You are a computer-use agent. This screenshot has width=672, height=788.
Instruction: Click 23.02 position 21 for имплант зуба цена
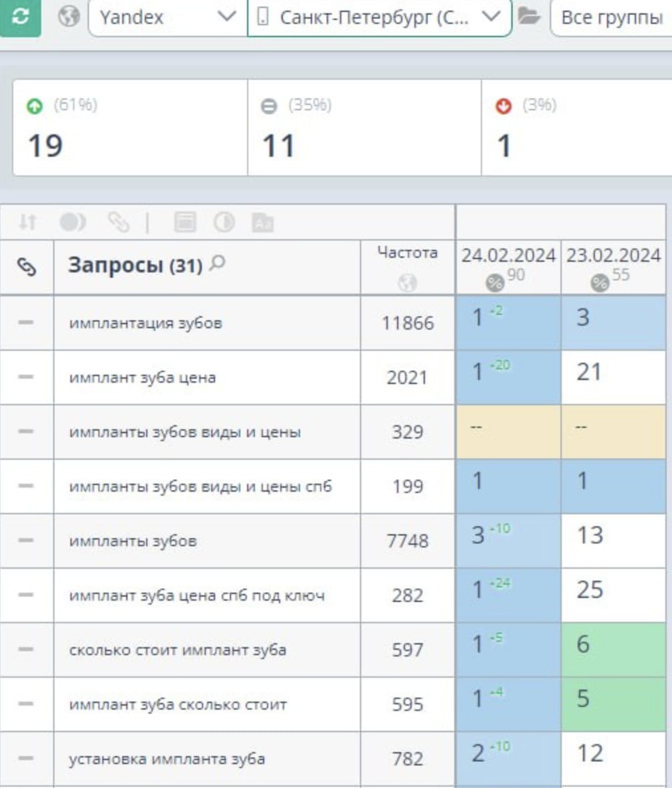614,377
